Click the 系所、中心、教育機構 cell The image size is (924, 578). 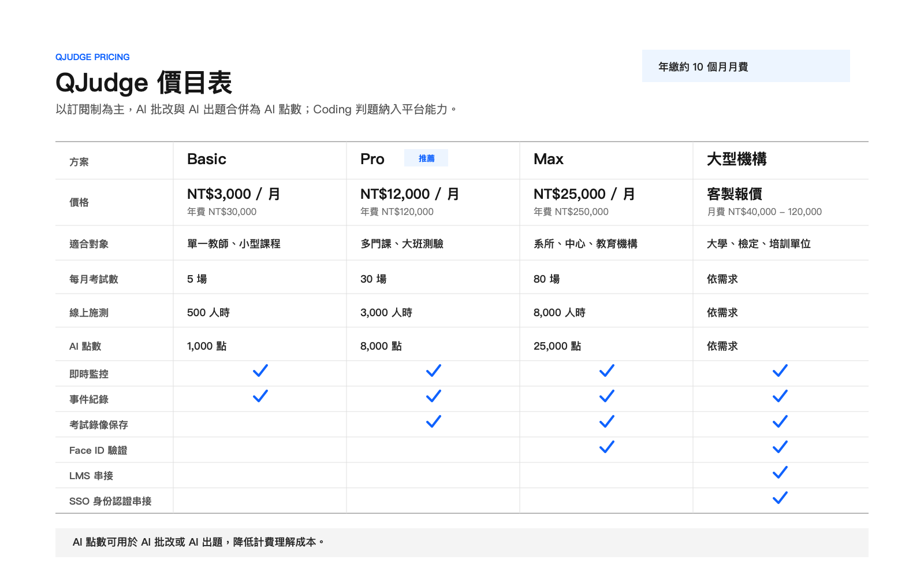click(x=586, y=244)
